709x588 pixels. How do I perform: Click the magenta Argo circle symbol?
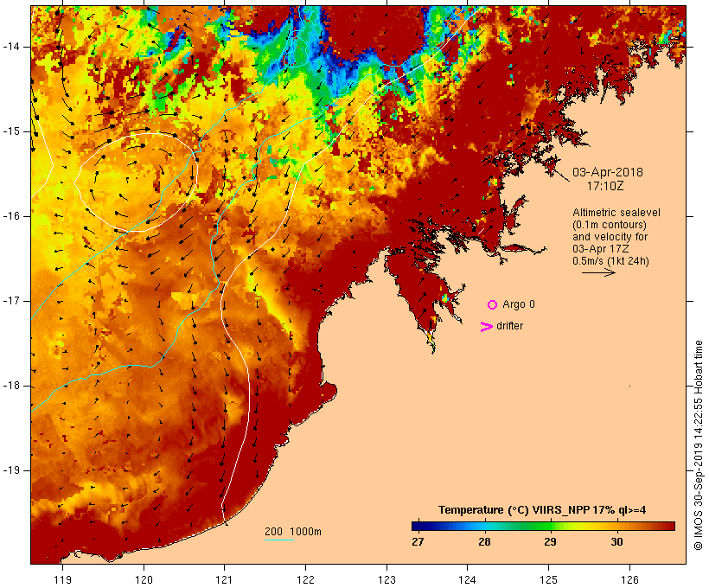pos(493,305)
